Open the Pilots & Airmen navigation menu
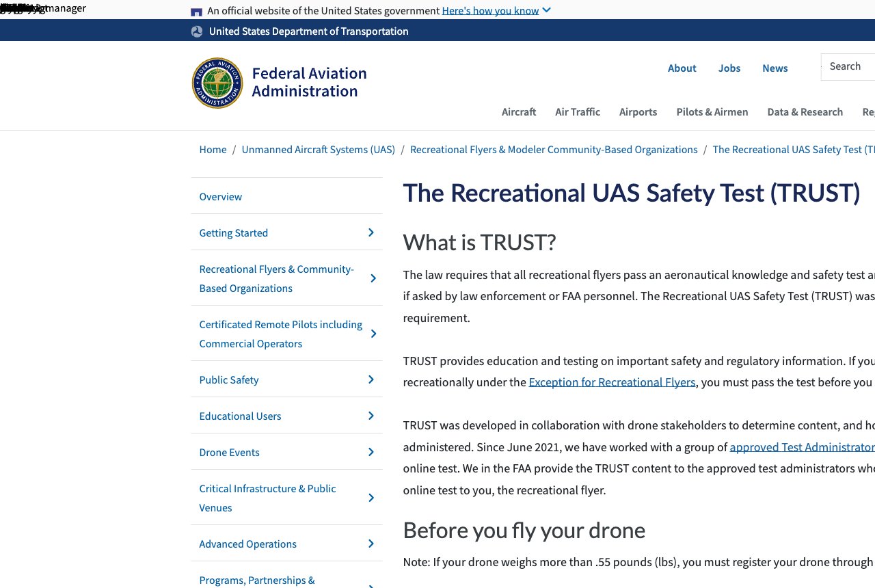The height and width of the screenshot is (588, 875). coord(712,111)
